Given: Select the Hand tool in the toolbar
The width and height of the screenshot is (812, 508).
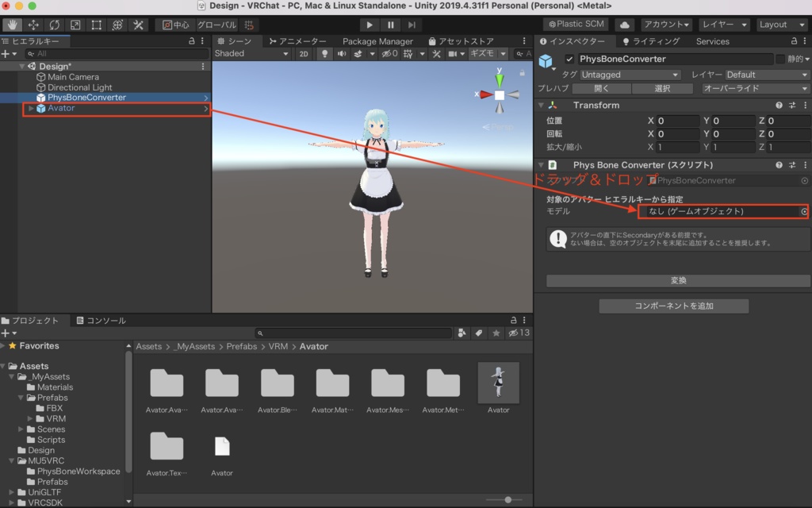Looking at the screenshot, I should [x=11, y=24].
